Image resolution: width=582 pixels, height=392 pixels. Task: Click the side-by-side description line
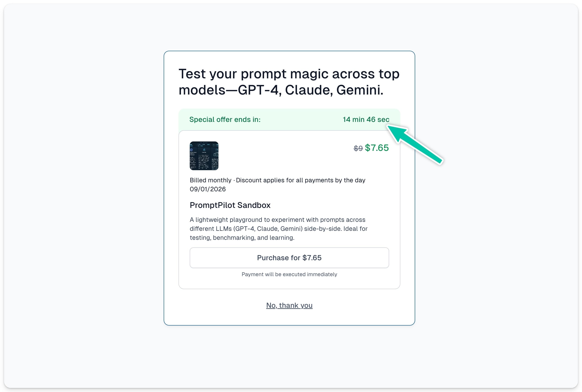pyautogui.click(x=278, y=229)
